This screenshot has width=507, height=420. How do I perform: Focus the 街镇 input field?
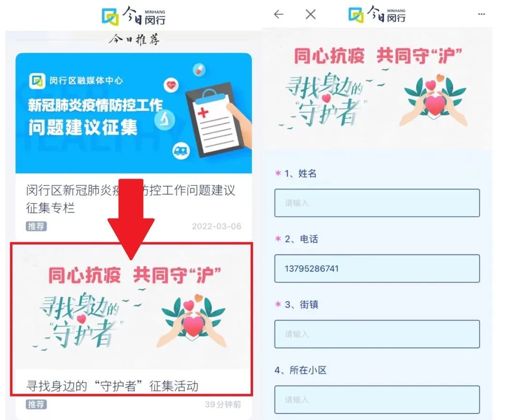[377, 334]
